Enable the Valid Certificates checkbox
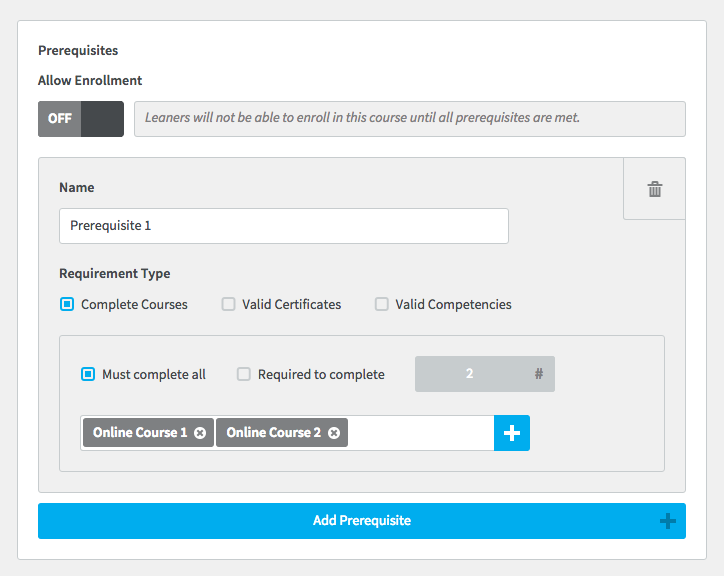The width and height of the screenshot is (724, 576). click(229, 304)
